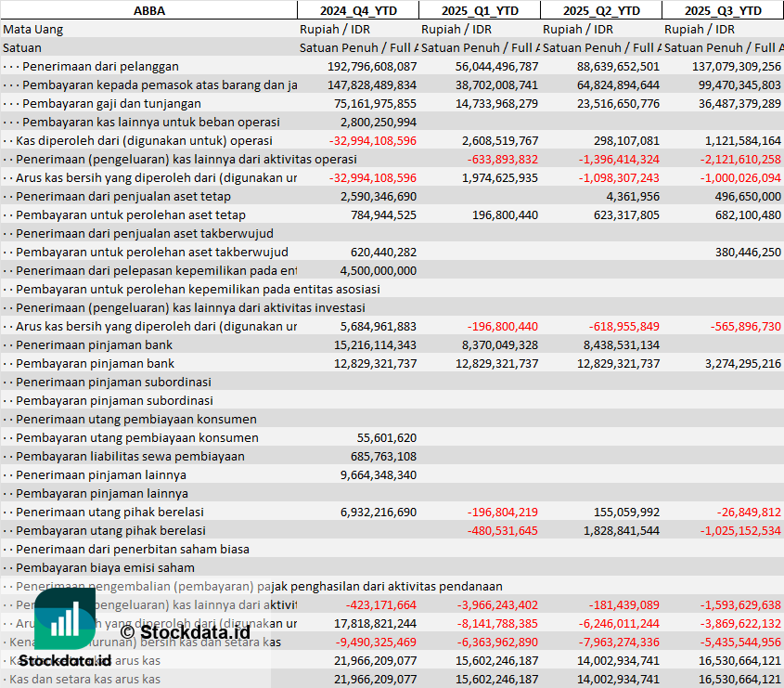Select the Penerimaan pinjaman bank row label

point(94,344)
